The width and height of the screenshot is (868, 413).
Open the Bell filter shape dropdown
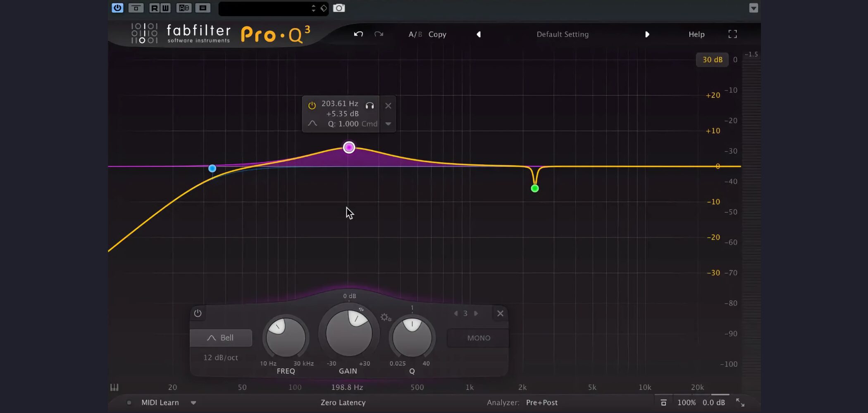click(x=221, y=338)
